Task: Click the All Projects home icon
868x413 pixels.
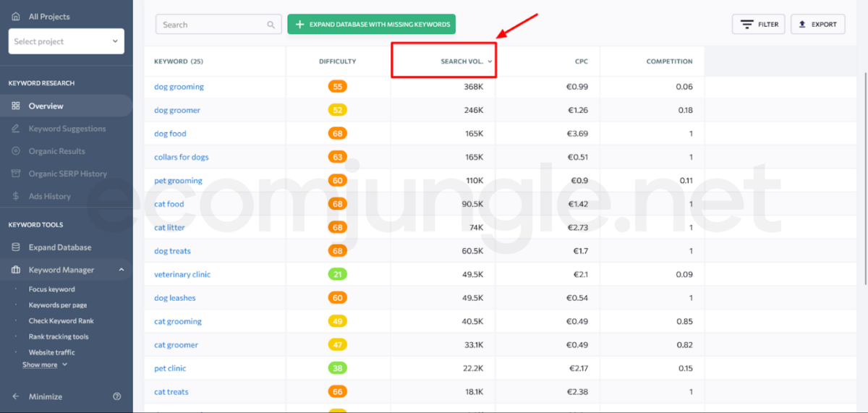Action: (x=16, y=16)
